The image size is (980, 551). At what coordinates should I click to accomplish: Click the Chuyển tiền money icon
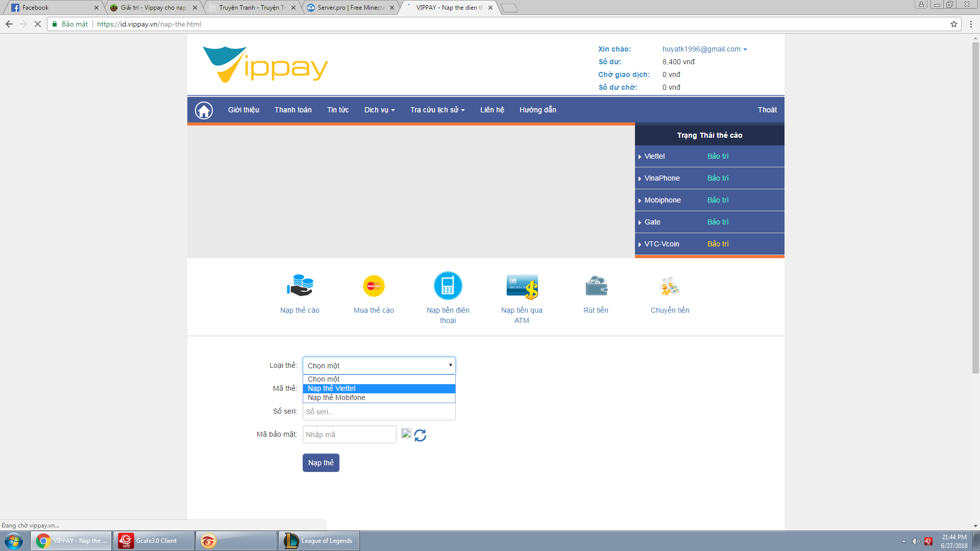tap(670, 286)
